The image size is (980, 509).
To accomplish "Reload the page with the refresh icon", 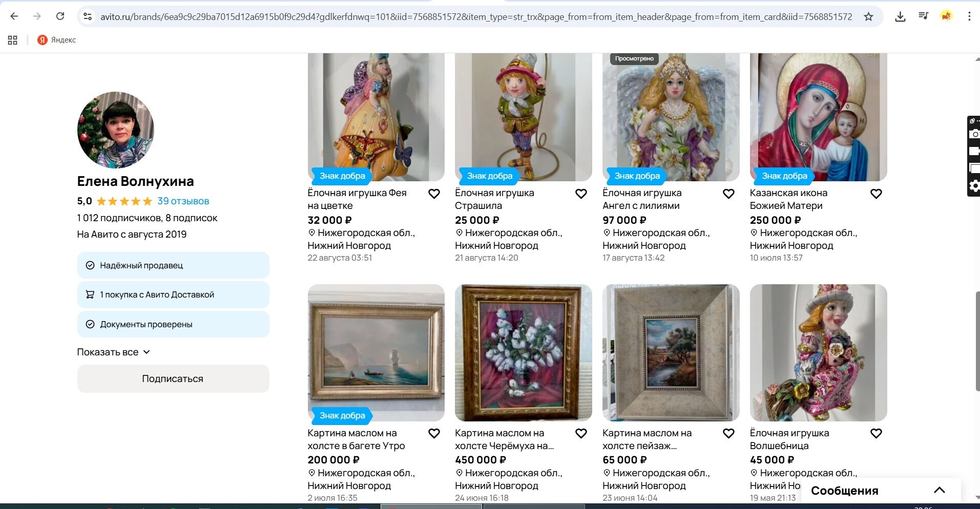I will tap(60, 16).
